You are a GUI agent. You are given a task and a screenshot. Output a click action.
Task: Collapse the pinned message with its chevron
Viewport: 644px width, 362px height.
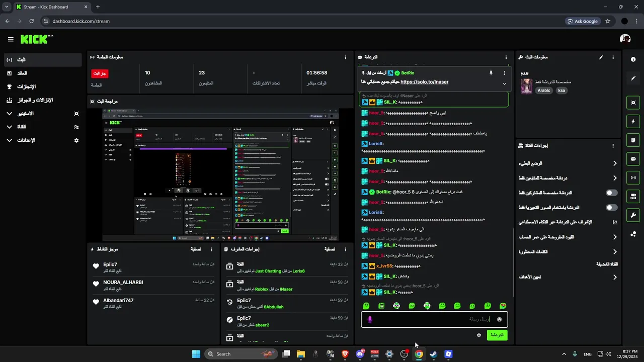click(504, 84)
